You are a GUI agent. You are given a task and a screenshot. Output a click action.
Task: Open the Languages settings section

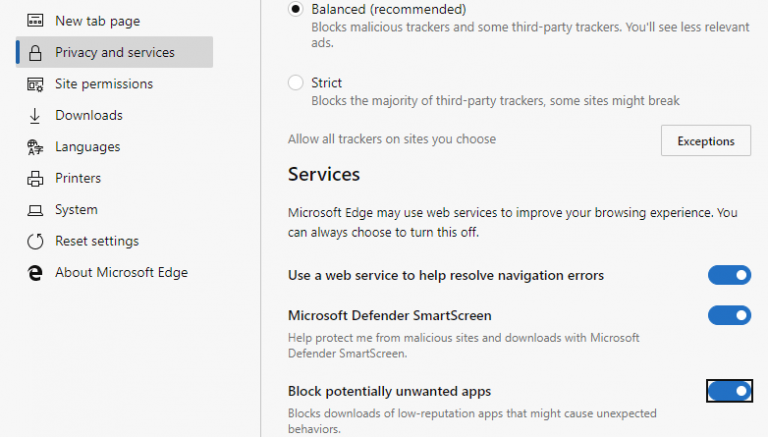point(87,147)
